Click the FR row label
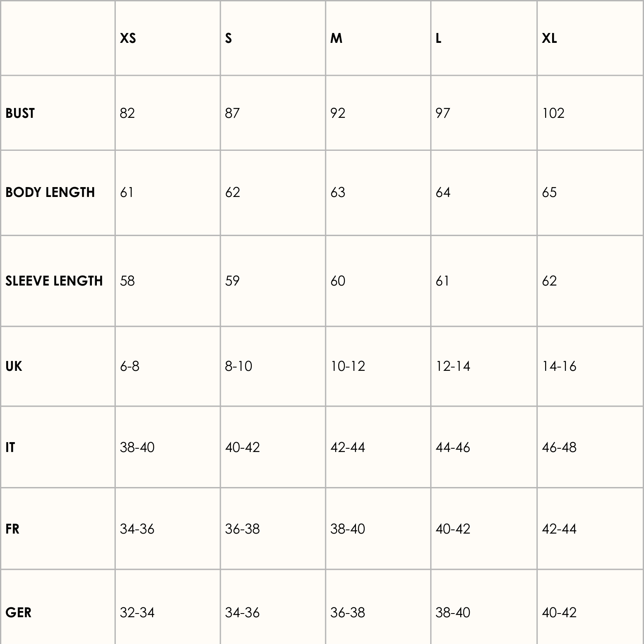Image resolution: width=644 pixels, height=644 pixels. (x=12, y=529)
